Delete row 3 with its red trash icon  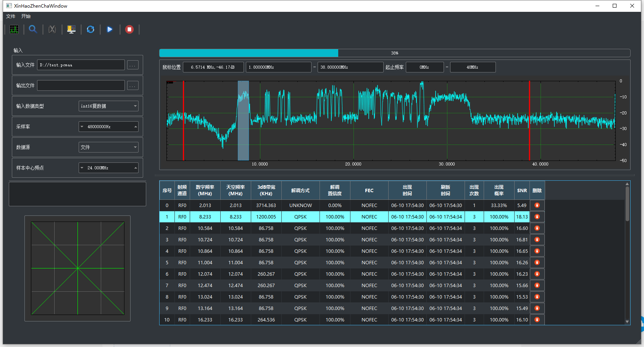point(537,239)
